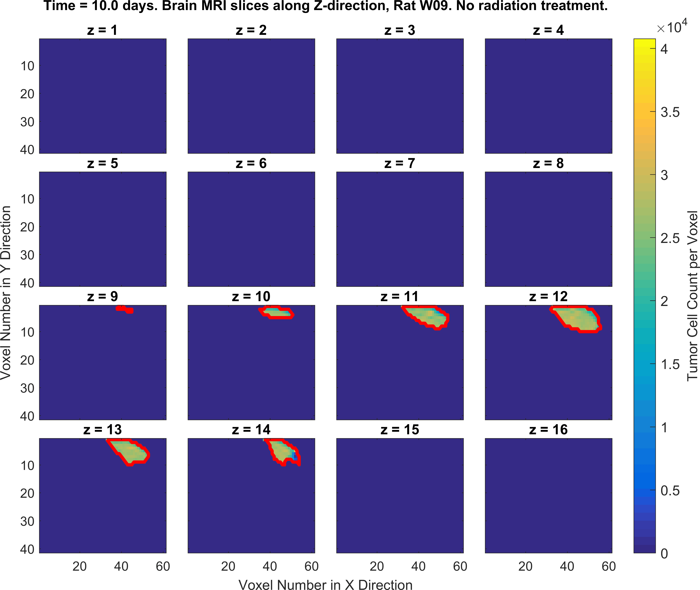Screen dimensions: 700x590
Task: Click y-axis tick 30 beside z = 5
Action: click(x=27, y=255)
